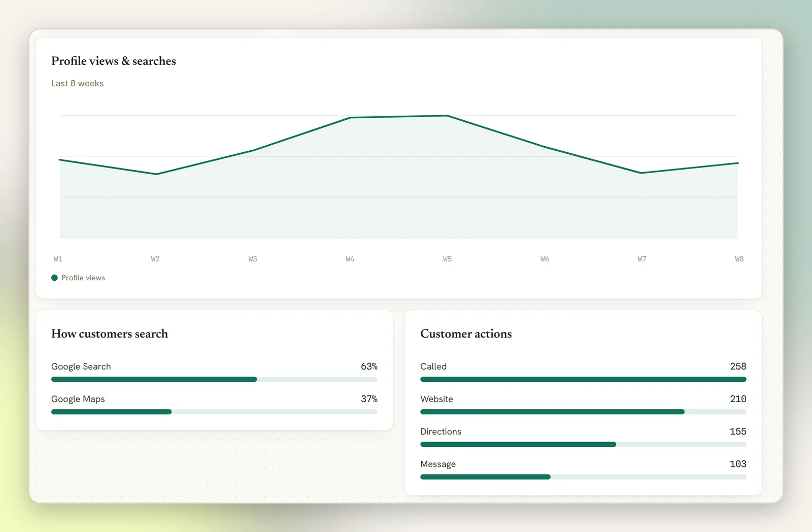The width and height of the screenshot is (812, 532).
Task: Click the 'How customers search' heading
Action: tap(110, 334)
